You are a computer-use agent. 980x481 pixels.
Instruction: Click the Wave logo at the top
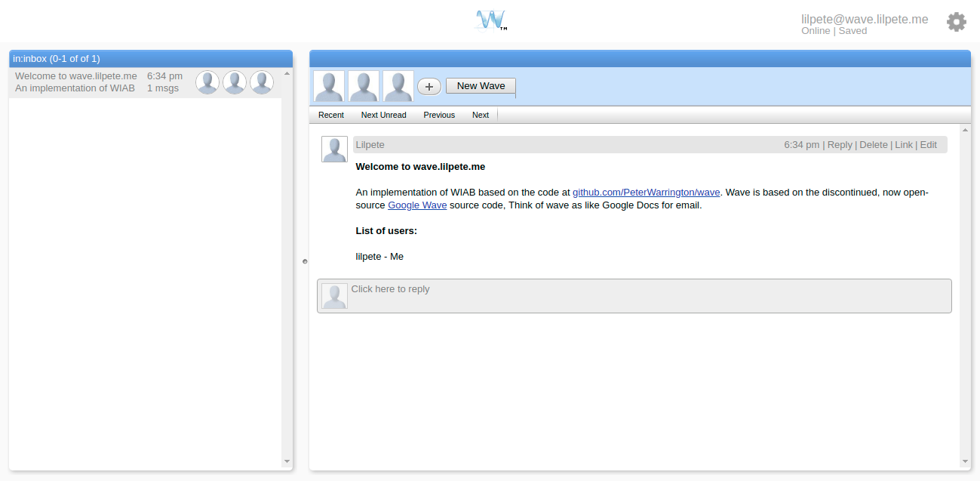490,20
